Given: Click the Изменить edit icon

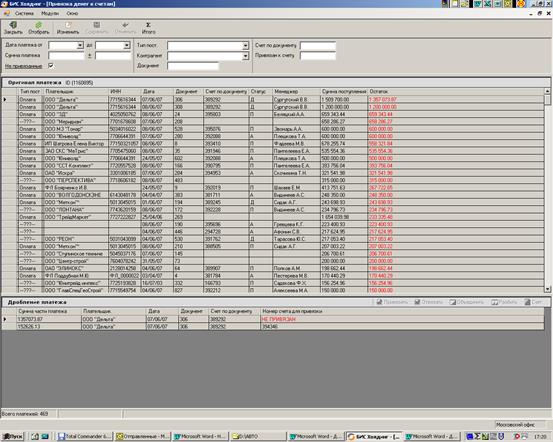Looking at the screenshot, I should (x=68, y=25).
